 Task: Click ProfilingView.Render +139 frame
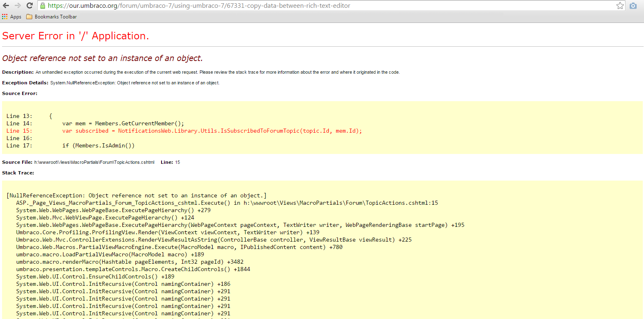coord(168,233)
